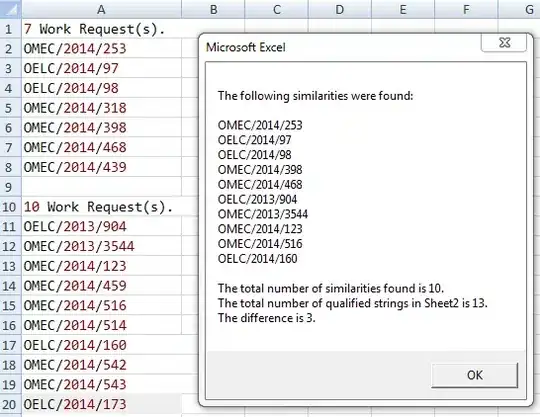Click dialog line OMEC/2013/3544
Image resolution: width=540 pixels, height=417 pixels.
click(263, 214)
